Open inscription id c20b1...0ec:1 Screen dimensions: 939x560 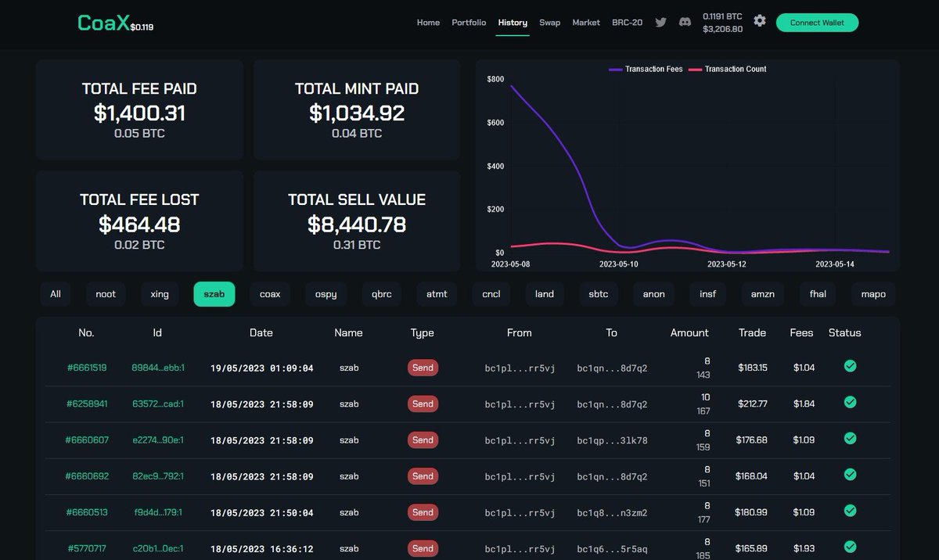tap(157, 547)
